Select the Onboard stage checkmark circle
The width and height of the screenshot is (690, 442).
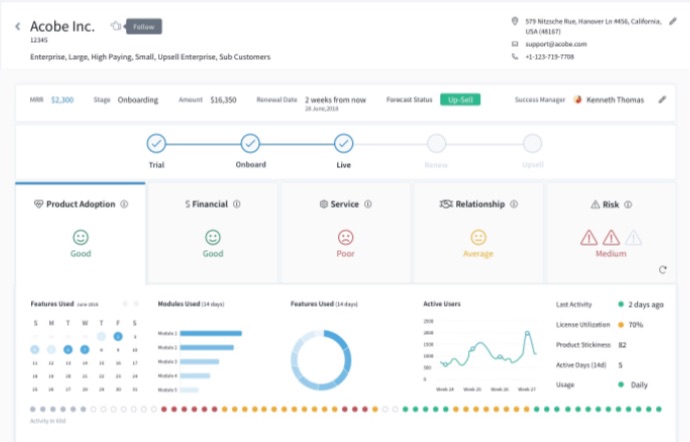coord(250,144)
